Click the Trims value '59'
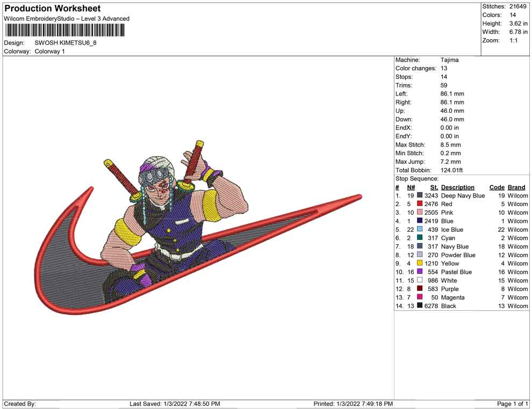Screen dimensions: 532x409 [x=444, y=85]
